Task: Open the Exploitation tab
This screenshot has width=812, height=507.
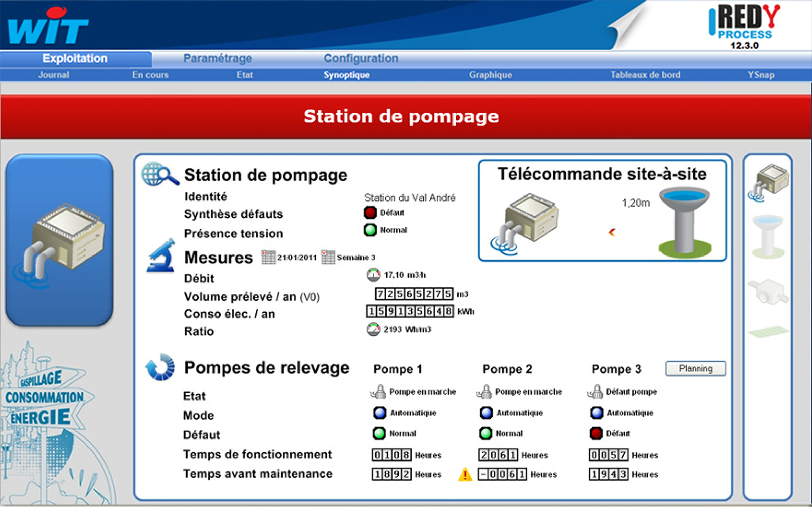Action: (x=75, y=58)
